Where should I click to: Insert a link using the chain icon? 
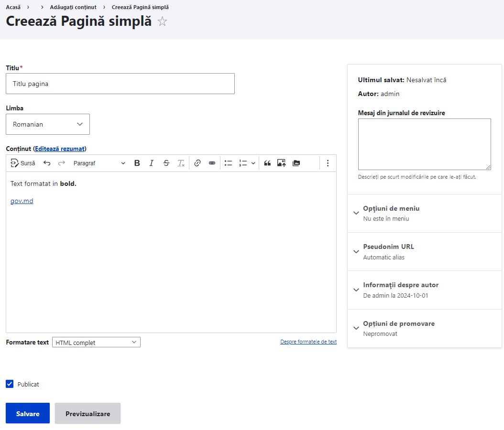point(197,163)
